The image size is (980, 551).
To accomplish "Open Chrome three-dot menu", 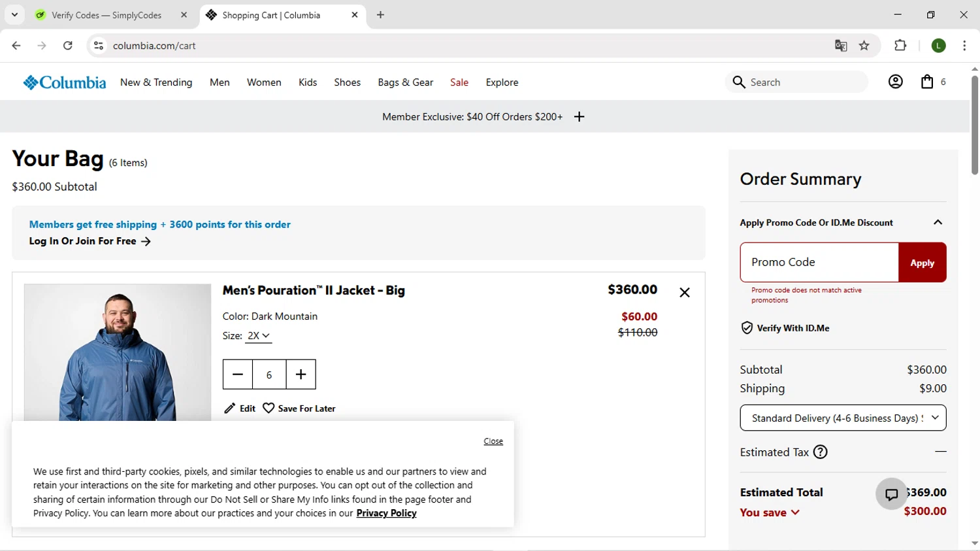I will coord(964,46).
